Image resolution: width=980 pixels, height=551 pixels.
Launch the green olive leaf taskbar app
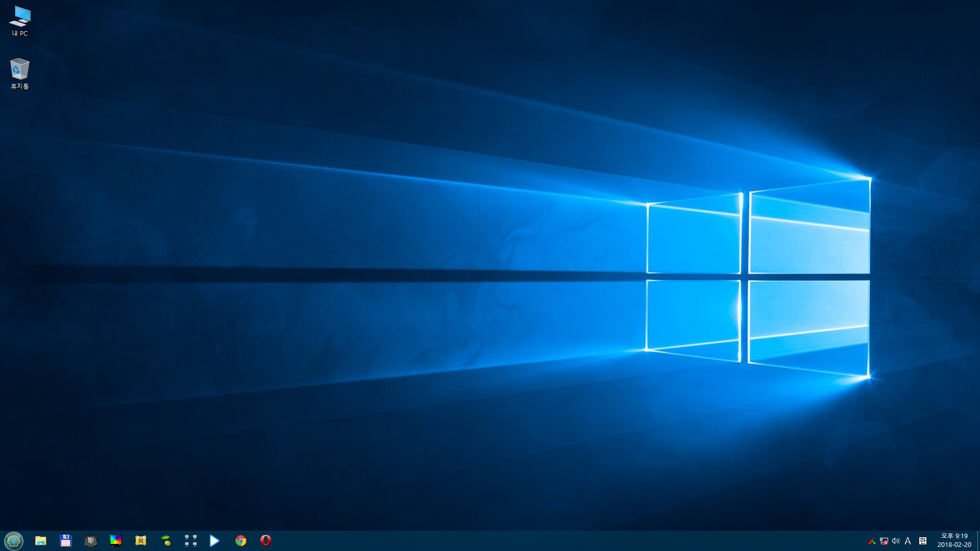(x=166, y=541)
